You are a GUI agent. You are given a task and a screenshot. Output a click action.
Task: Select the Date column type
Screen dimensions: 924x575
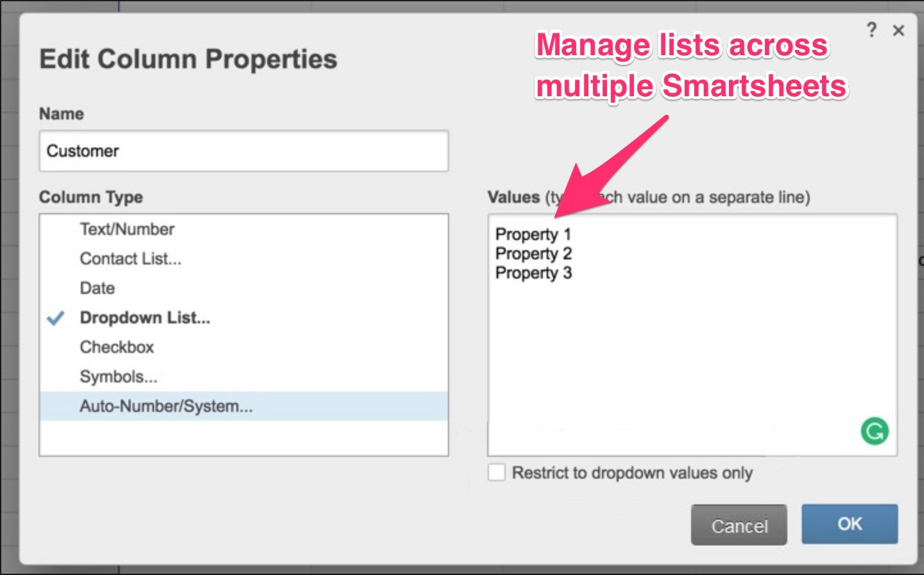(97, 288)
